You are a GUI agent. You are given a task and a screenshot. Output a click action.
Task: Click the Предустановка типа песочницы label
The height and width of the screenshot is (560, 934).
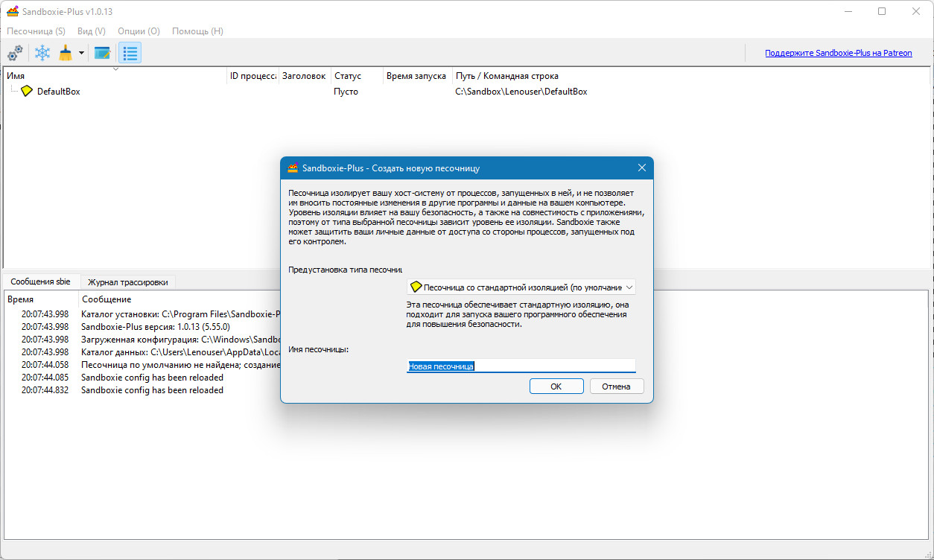tap(345, 269)
